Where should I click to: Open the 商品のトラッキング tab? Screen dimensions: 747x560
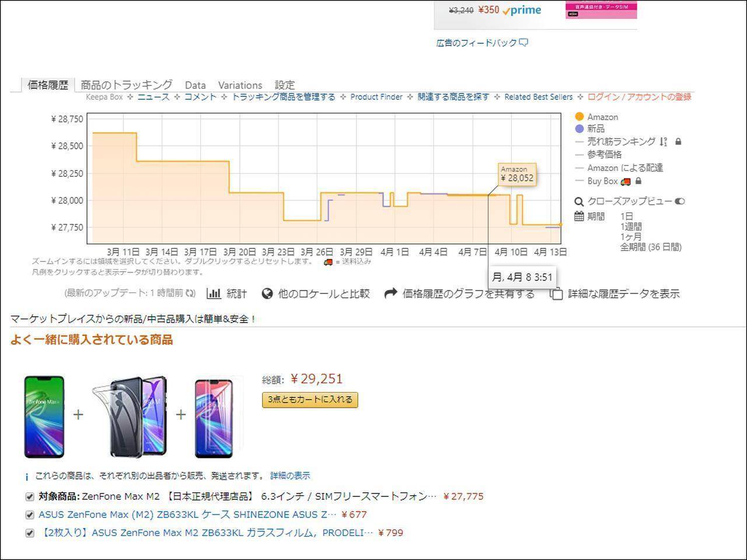[x=127, y=85]
